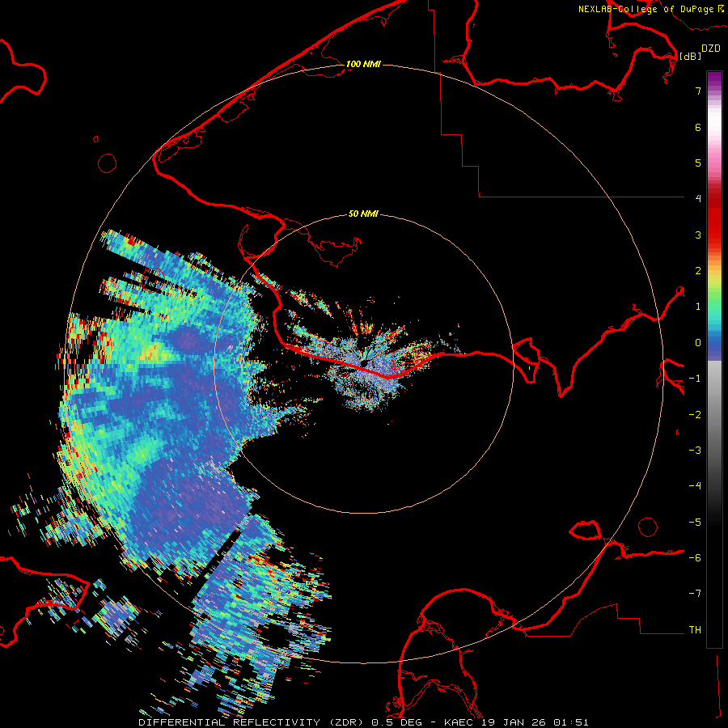The width and height of the screenshot is (728, 728).
Task: Click the 3 value on the color scale
Action: coord(698,235)
